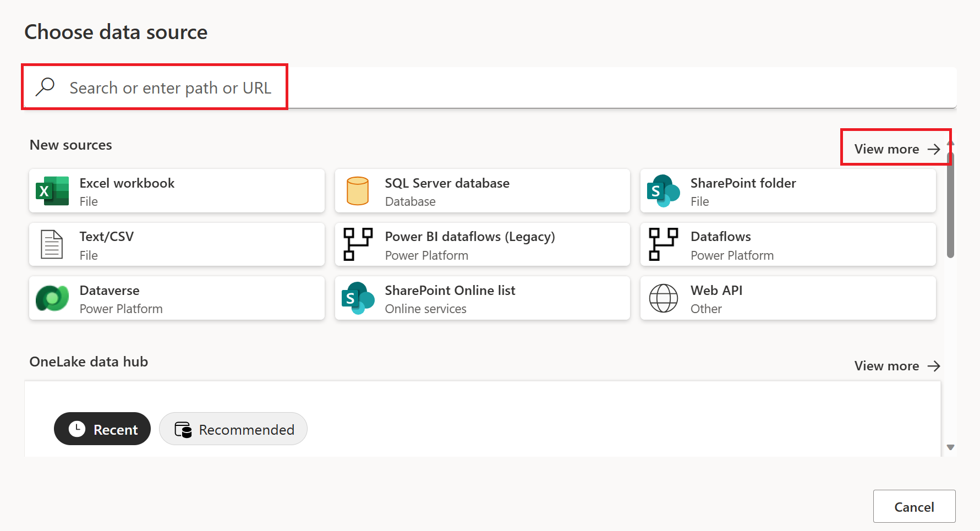
Task: Pick the SharePoint folder source card
Action: 788,191
